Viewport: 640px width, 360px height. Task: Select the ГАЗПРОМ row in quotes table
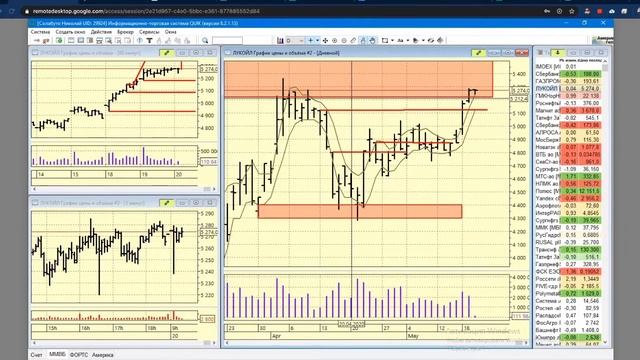(568, 81)
